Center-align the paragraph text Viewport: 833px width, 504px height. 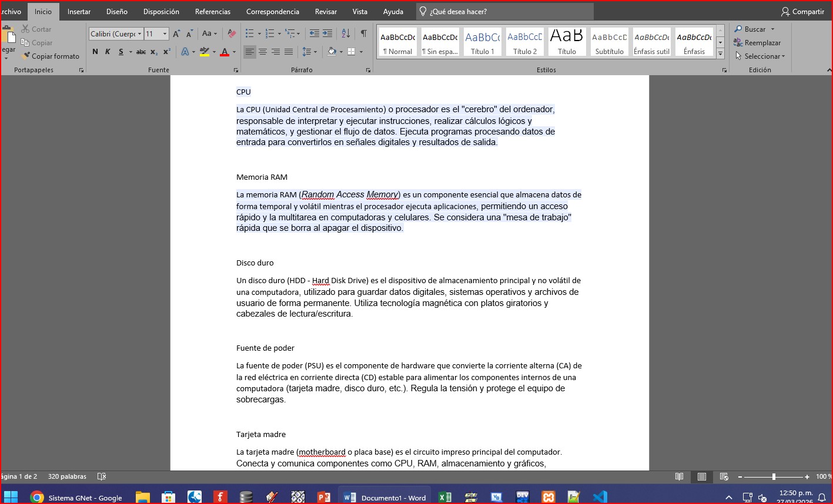[x=263, y=52]
